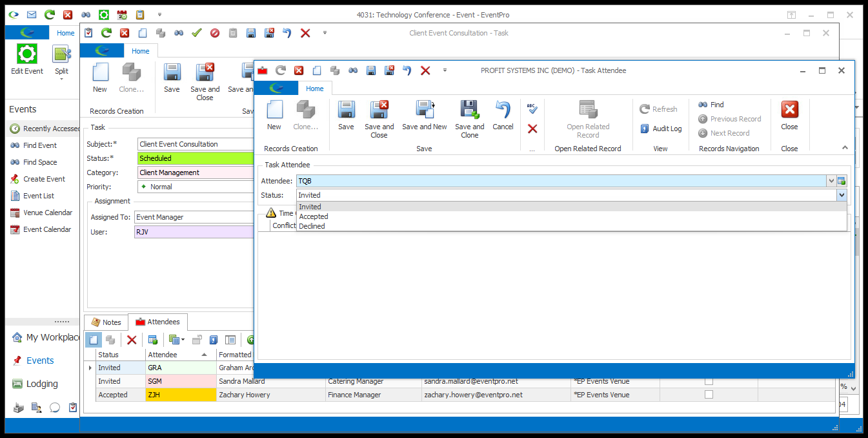The image size is (868, 438).
Task: Click the binoculars icon in the Task window toolbar
Action: [x=179, y=33]
